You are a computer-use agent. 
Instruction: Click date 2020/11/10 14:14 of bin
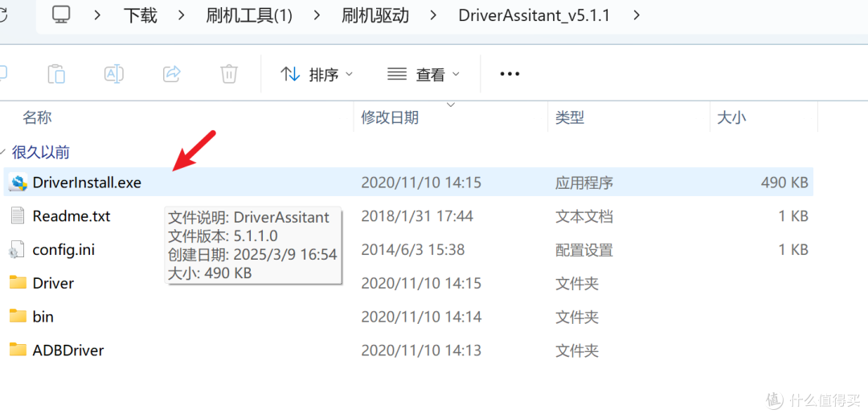point(420,317)
